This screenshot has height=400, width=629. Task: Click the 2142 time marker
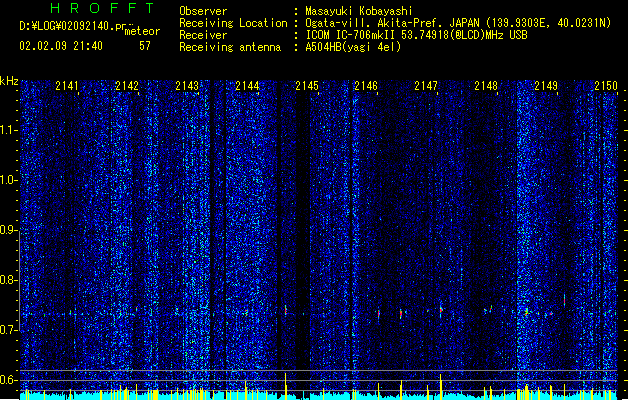[x=127, y=86]
